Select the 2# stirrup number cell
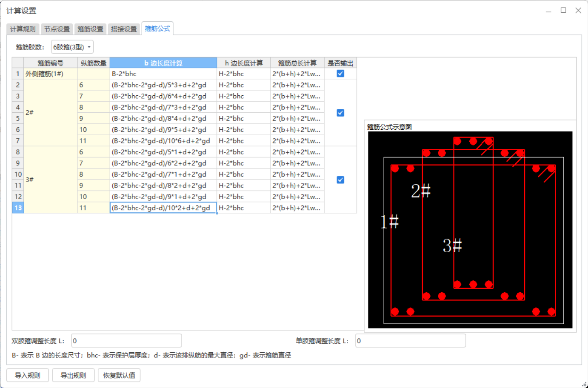The width and height of the screenshot is (588, 388). click(x=51, y=113)
